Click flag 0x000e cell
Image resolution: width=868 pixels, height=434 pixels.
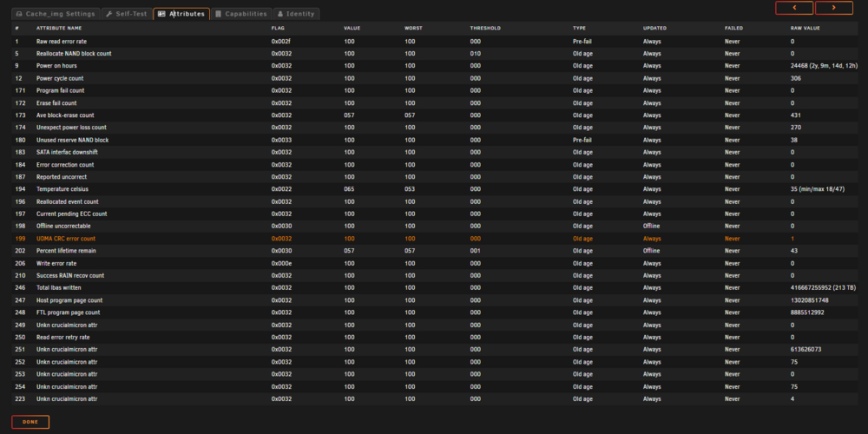click(281, 264)
